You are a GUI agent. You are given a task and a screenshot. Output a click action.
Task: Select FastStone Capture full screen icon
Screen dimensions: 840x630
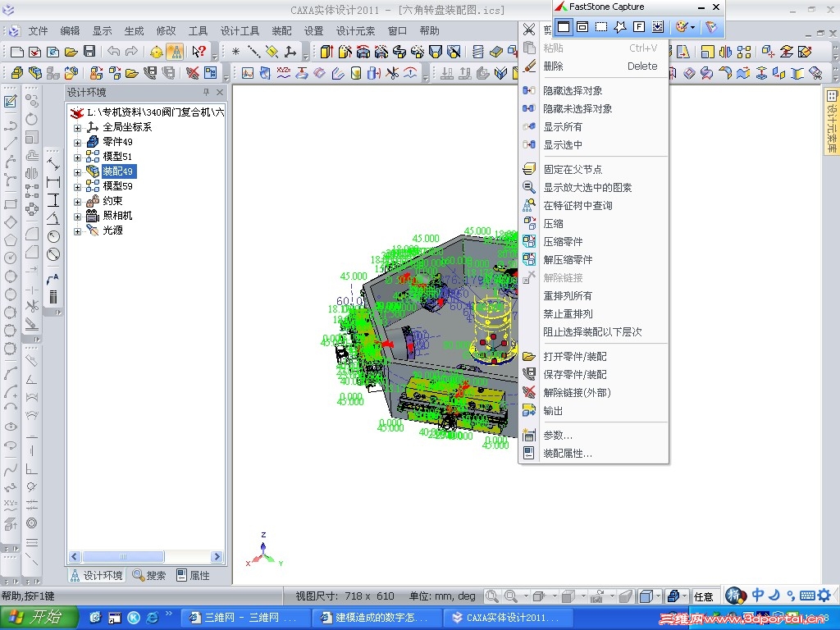click(x=638, y=26)
